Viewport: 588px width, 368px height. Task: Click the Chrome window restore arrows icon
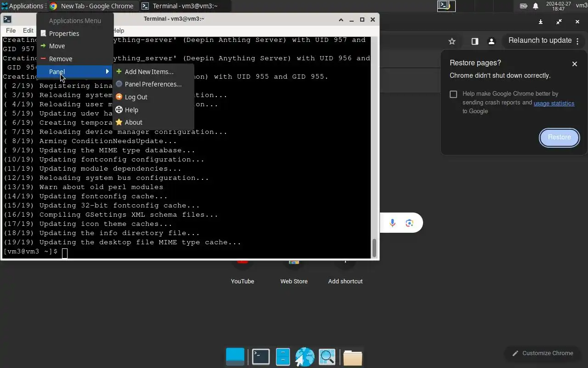click(x=559, y=22)
